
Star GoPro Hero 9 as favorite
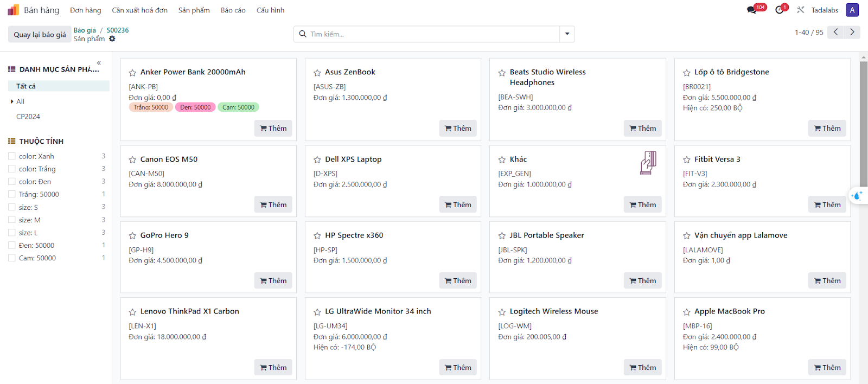(132, 235)
